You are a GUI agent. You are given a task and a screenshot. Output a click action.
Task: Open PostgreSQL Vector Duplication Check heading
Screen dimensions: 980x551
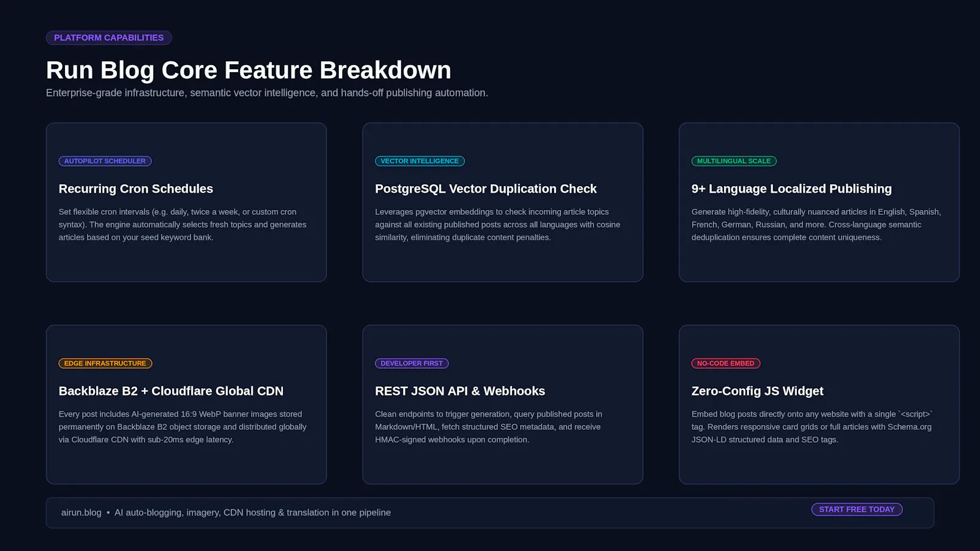click(486, 189)
